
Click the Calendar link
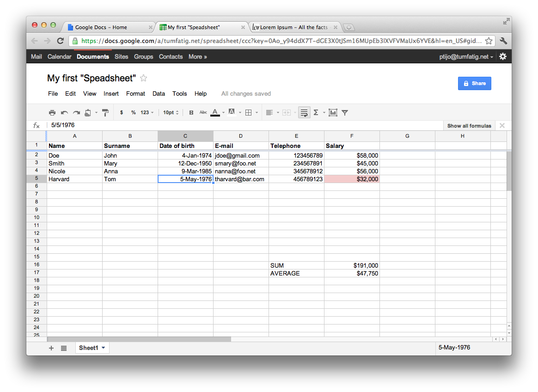59,57
